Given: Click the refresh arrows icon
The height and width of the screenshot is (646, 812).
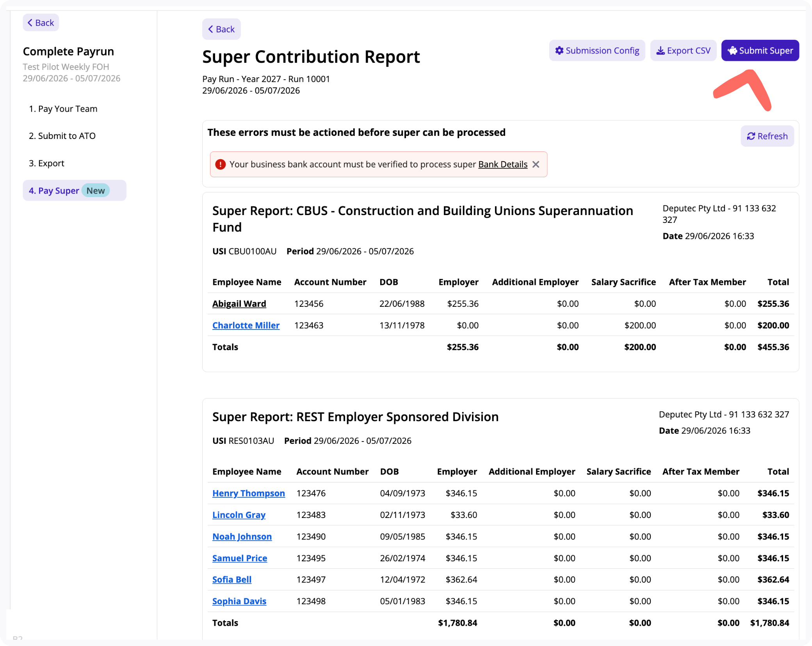Looking at the screenshot, I should tap(751, 136).
